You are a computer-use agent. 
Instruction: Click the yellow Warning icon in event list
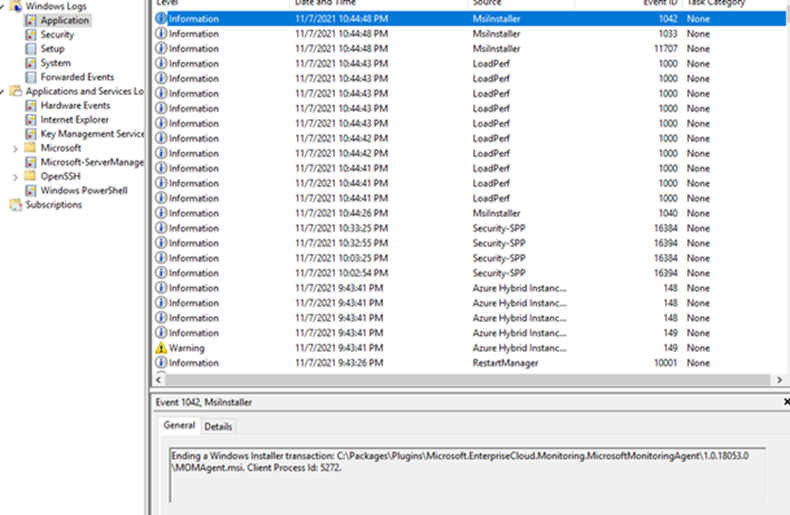pos(161,348)
